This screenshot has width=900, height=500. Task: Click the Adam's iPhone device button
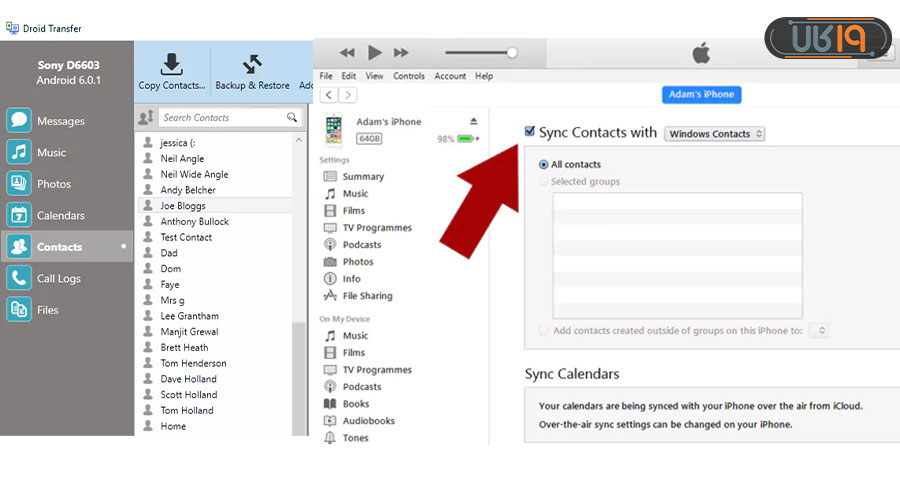point(701,94)
